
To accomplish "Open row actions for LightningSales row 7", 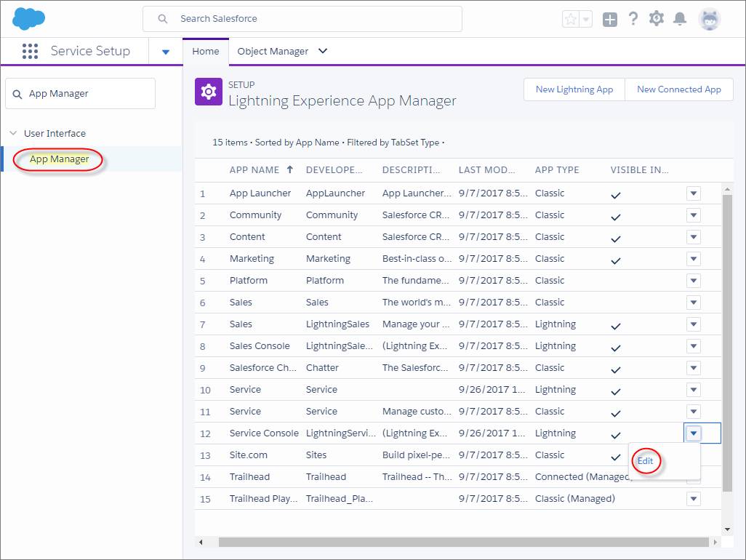I will point(693,324).
